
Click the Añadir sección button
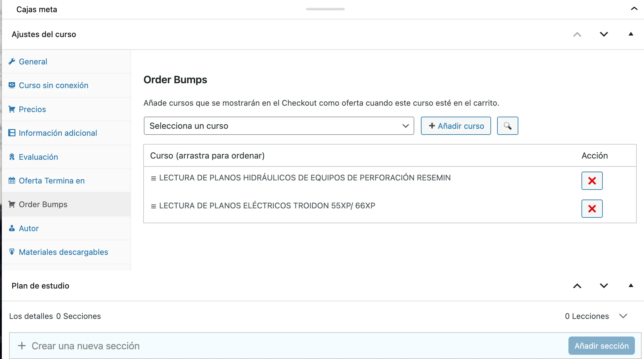point(601,346)
